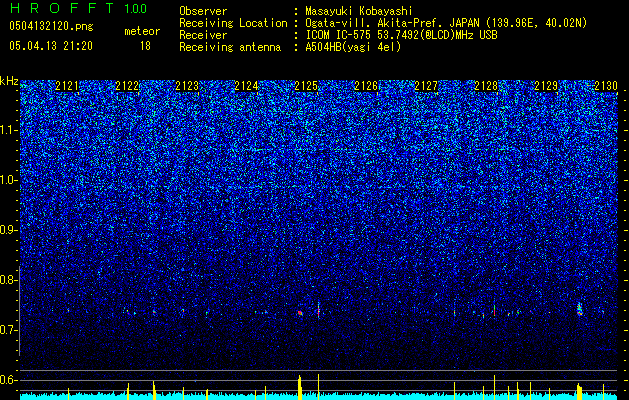Click the observer name Masayuki Kobayashi
This screenshot has width=629, height=400.
coord(359,11)
